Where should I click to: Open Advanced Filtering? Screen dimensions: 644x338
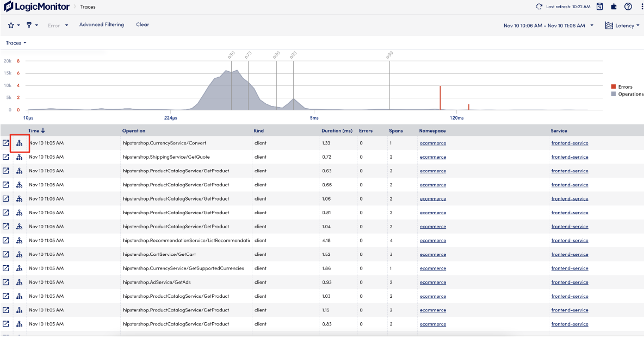102,24
